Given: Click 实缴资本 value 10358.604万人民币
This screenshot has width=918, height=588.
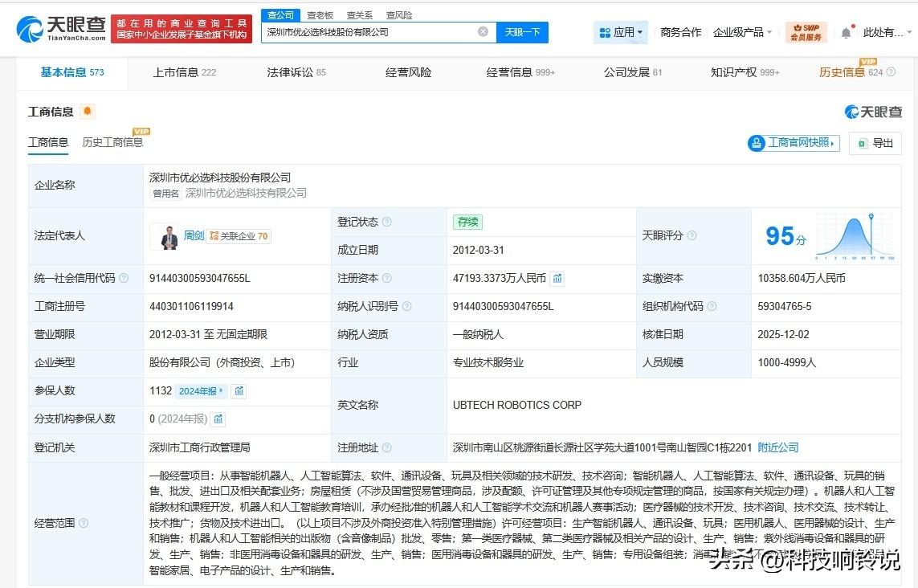Looking at the screenshot, I should [802, 278].
